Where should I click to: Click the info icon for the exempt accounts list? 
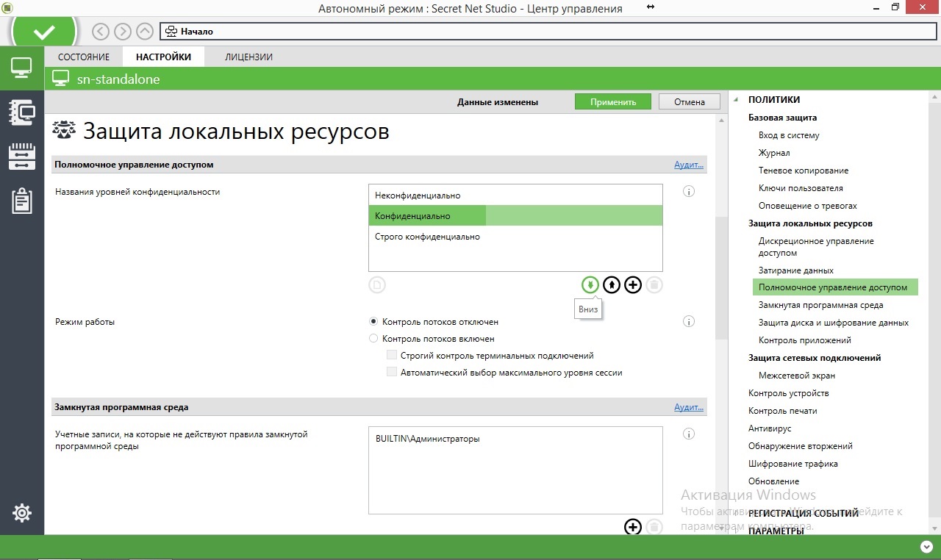pyautogui.click(x=689, y=434)
